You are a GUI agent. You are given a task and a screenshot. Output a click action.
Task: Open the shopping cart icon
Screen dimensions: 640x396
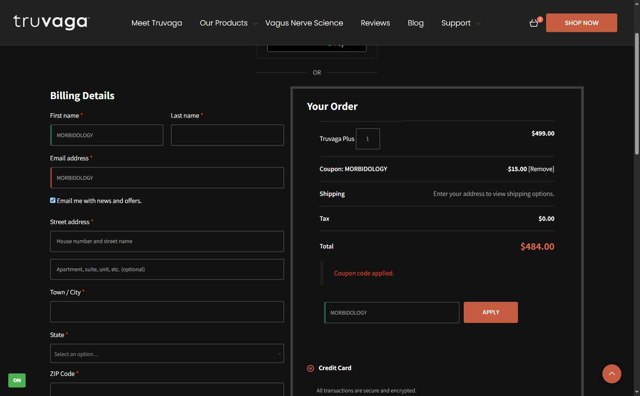pyautogui.click(x=534, y=23)
